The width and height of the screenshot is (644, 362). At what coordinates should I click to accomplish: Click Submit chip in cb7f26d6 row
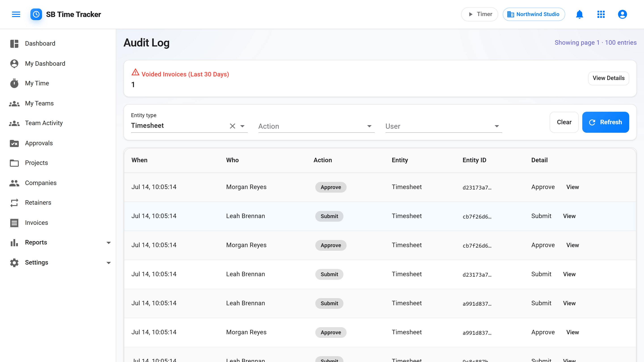(329, 216)
